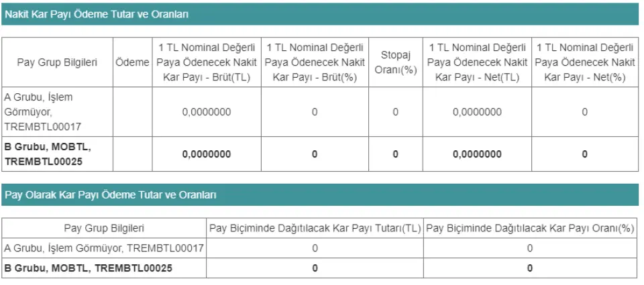Image resolution: width=644 pixels, height=285 pixels.
Task: Click 'Pay Biçiminde Dağıtılacak Kar Payı Oranı(%)' header
Action: (530, 229)
